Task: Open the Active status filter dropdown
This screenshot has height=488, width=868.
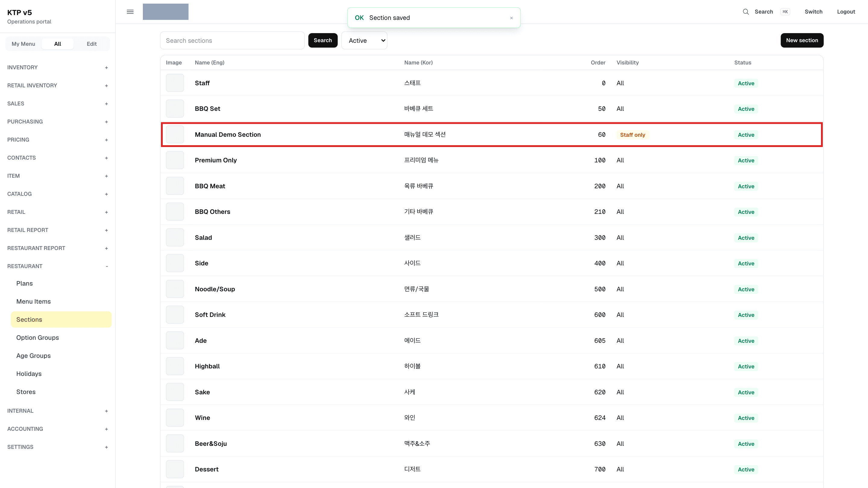Action: 364,40
